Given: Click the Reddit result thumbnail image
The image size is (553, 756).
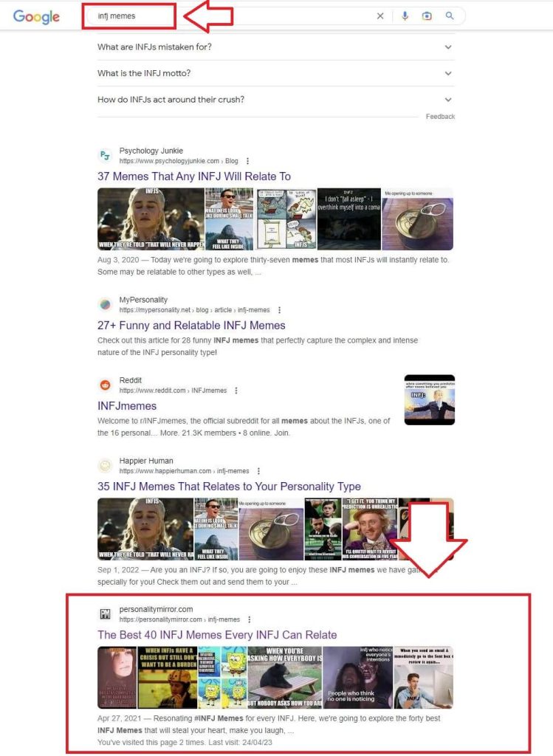Looking at the screenshot, I should [x=429, y=399].
